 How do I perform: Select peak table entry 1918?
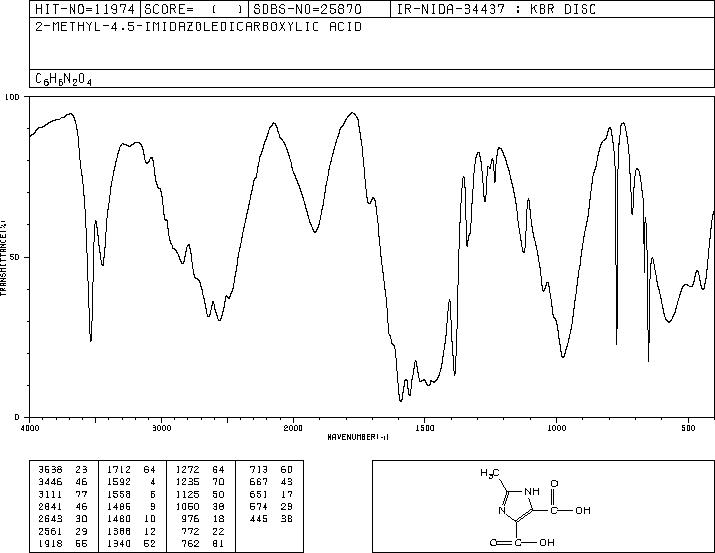tap(51, 544)
